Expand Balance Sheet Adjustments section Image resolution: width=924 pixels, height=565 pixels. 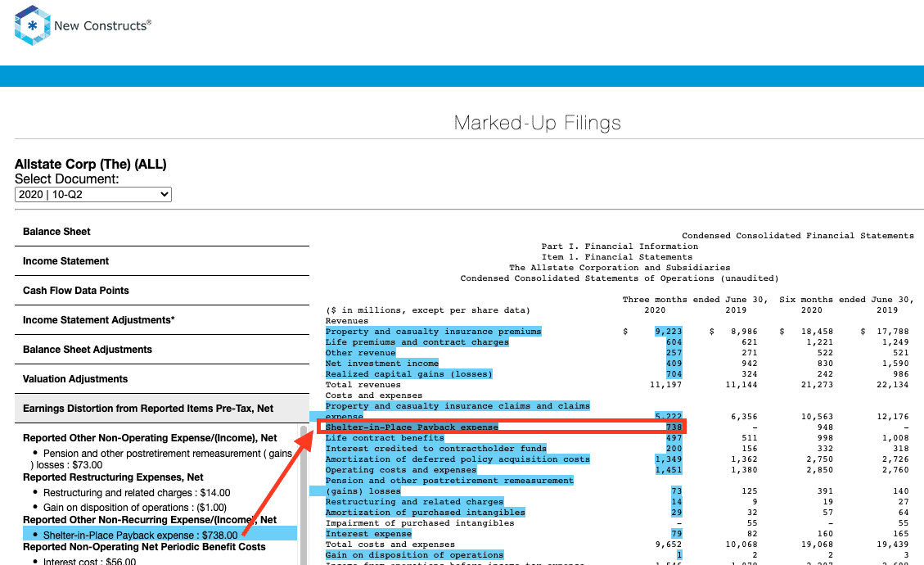[x=162, y=350]
